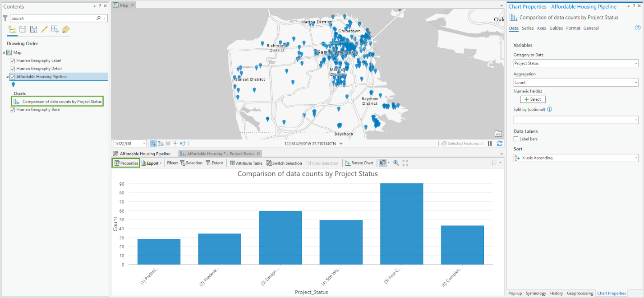Close the chart view tab
Image resolution: width=644 pixels, height=298 pixels.
(x=258, y=154)
